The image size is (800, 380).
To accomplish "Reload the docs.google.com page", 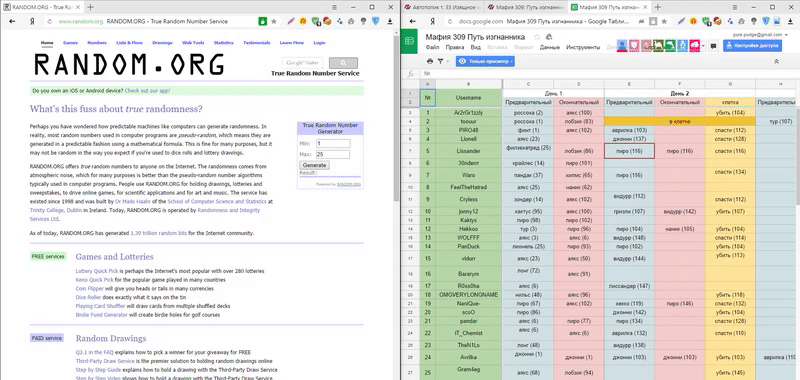I will [449, 21].
